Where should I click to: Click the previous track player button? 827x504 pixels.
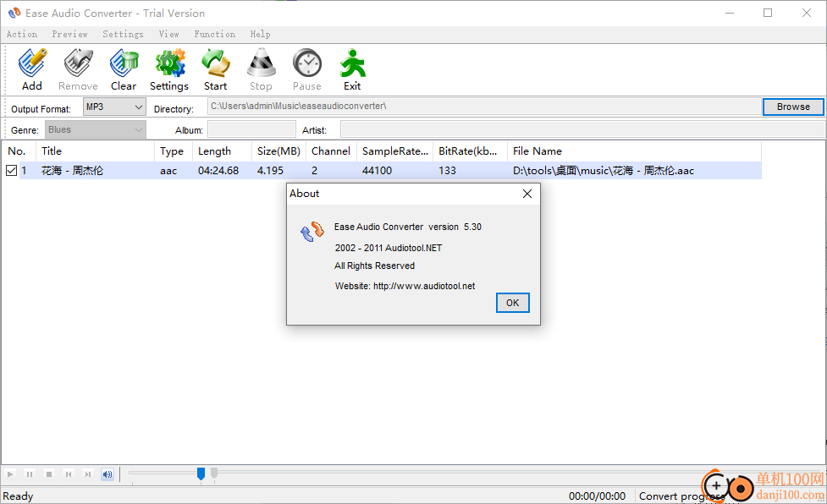coord(69,474)
